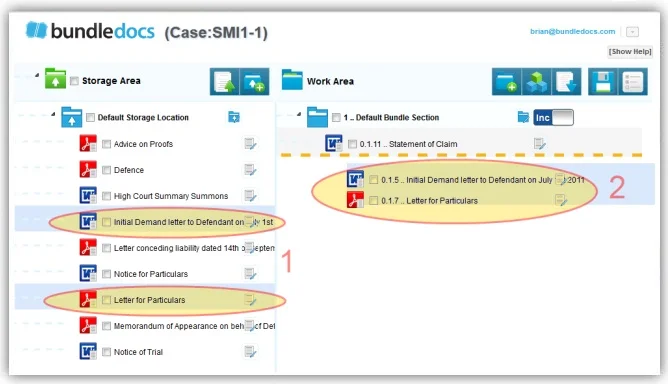Click the Show Help link
The height and width of the screenshot is (385, 668).
[630, 52]
